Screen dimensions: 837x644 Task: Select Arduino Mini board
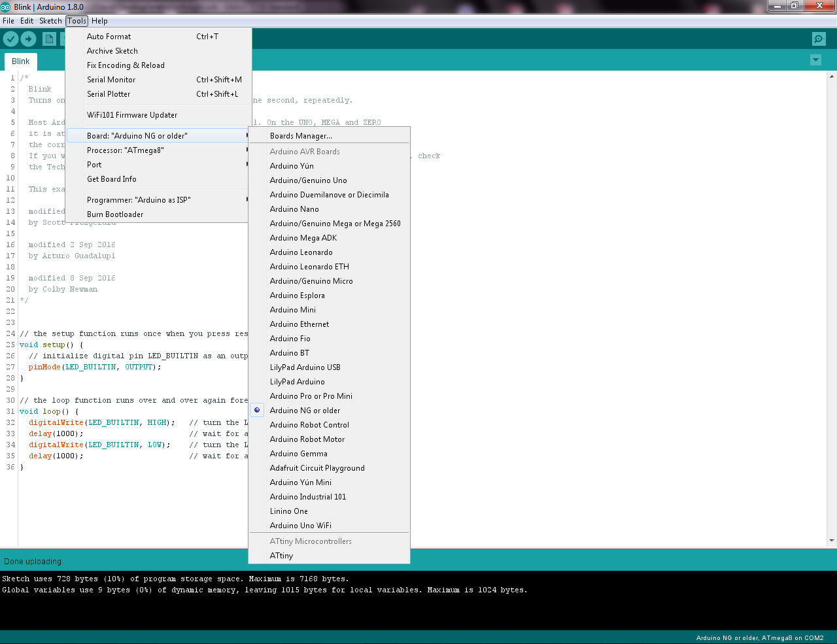pos(330,310)
